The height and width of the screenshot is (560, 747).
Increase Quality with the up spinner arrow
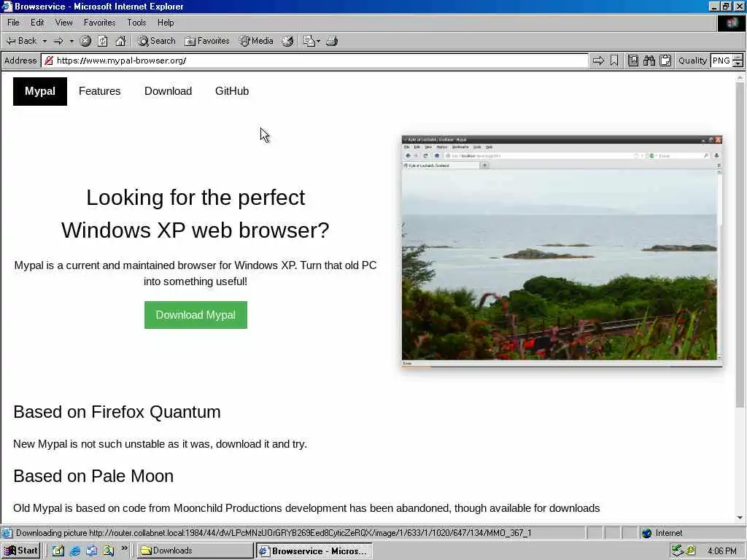pos(738,57)
